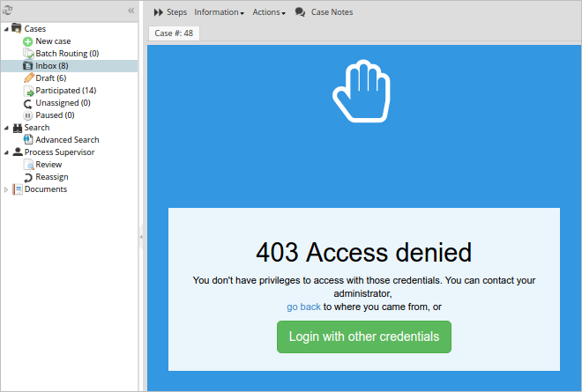Click the New case green plus icon
This screenshot has width=582, height=392.
click(28, 41)
